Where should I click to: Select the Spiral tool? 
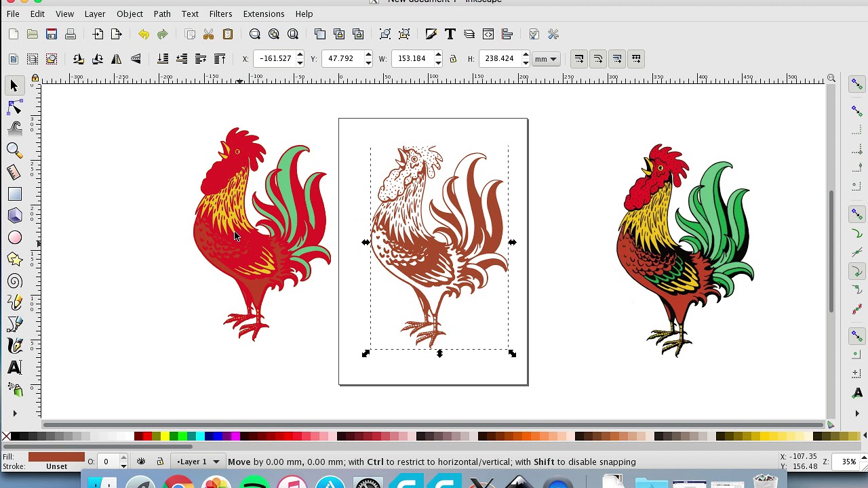coord(14,281)
